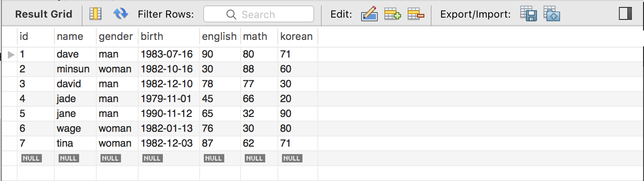
Task: Select the name cell 'jane'
Action: coord(75,114)
